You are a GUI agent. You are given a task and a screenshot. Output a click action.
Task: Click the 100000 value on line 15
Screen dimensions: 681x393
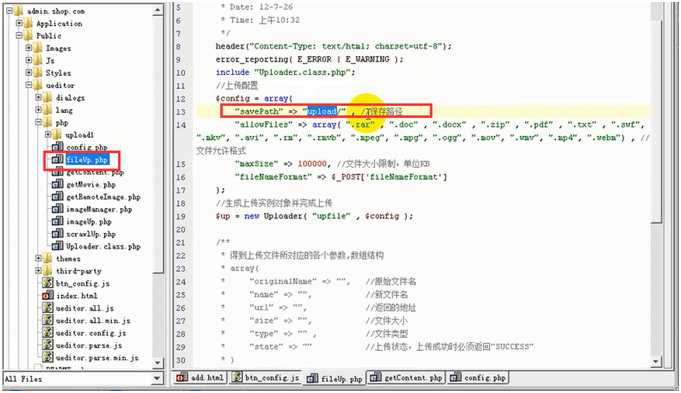(312, 164)
